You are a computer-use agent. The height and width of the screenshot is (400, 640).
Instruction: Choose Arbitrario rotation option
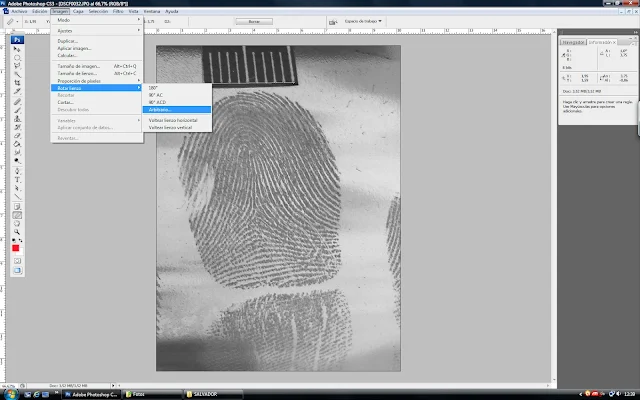point(177,109)
